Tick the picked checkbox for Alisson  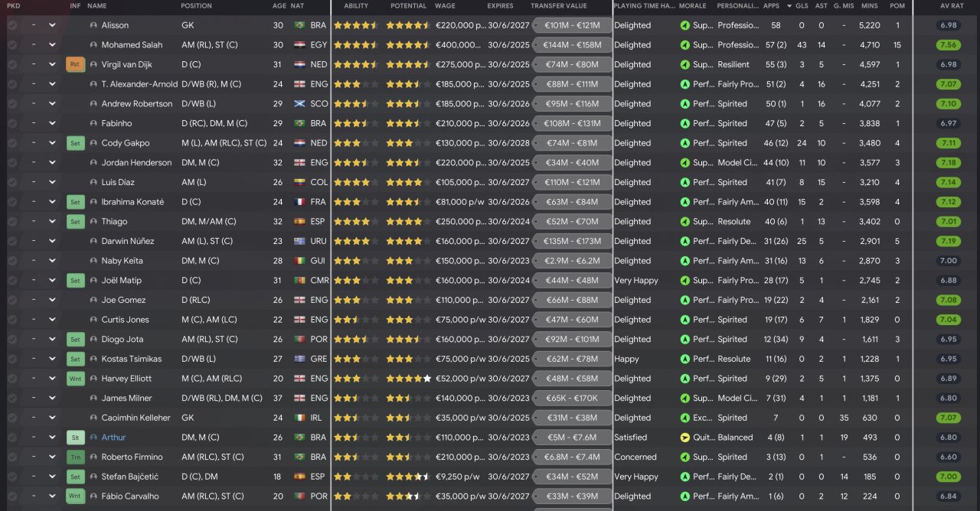coord(12,25)
